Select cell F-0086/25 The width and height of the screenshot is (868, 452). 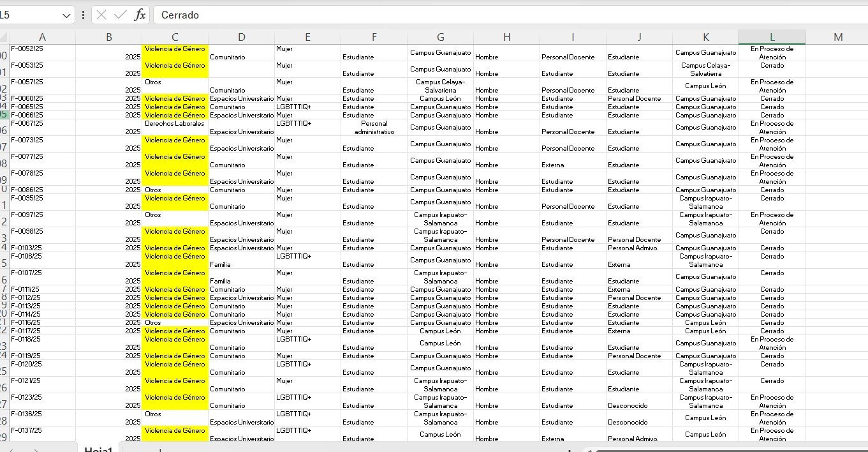click(42, 190)
